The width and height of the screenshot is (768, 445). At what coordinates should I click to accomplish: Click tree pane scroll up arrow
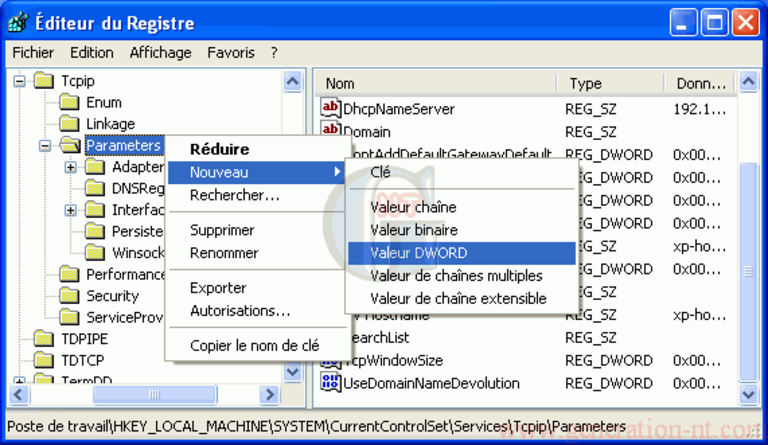[x=292, y=81]
